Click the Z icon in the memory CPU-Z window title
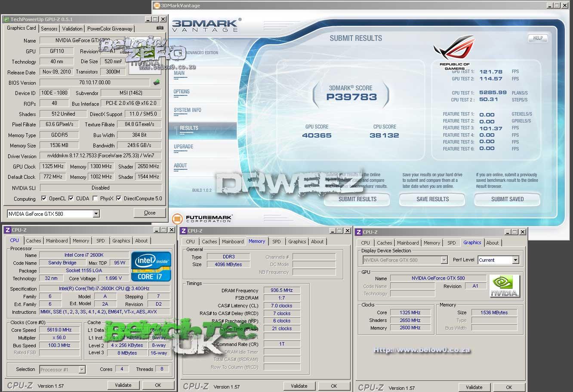This screenshot has width=573, height=392. (x=184, y=231)
